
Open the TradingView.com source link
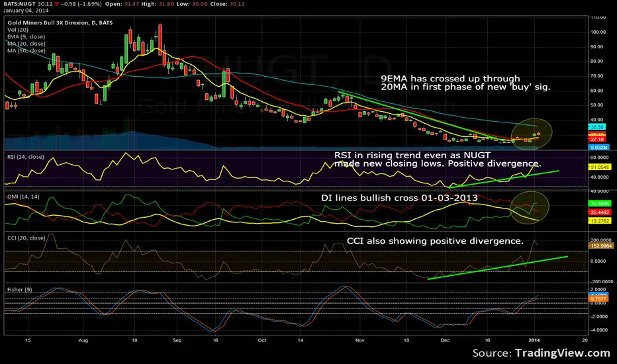pos(563,353)
